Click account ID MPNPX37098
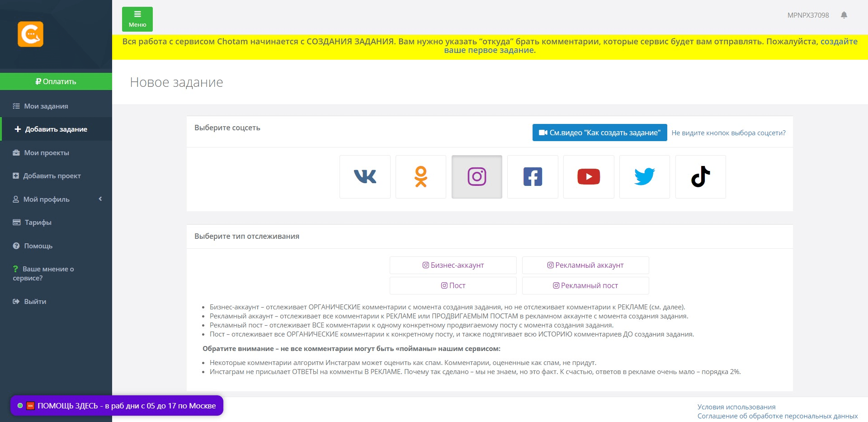Screen dimensions: 868x422 [808, 15]
